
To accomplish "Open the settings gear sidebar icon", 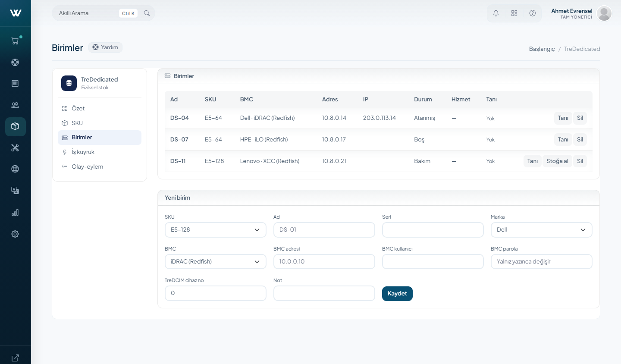I will 15,234.
